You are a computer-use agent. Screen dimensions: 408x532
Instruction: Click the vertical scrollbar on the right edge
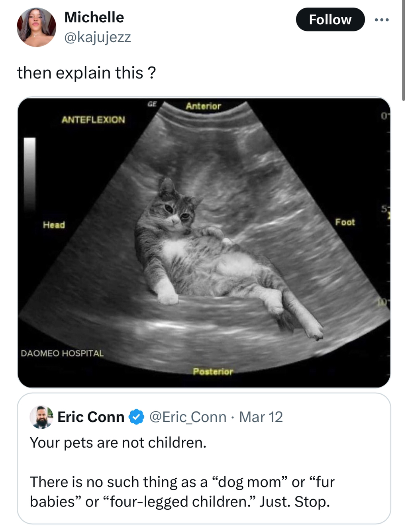coord(404,50)
